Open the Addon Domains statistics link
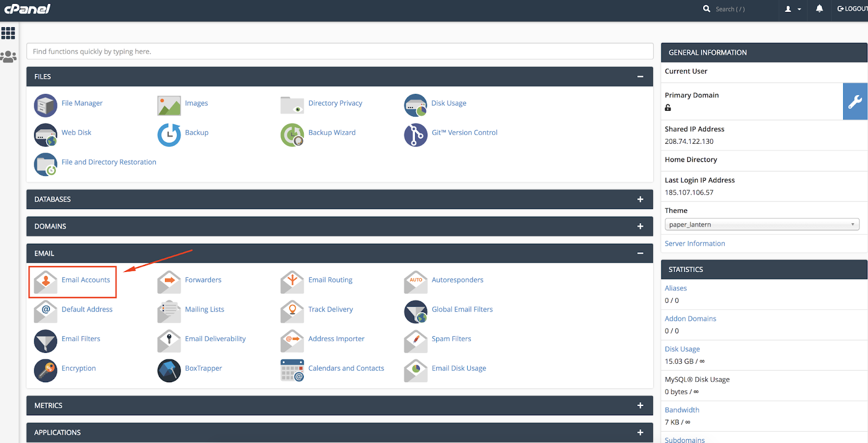Image resolution: width=868 pixels, height=443 pixels. [691, 319]
